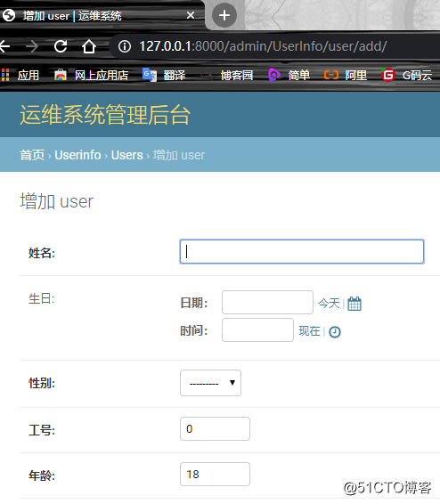Open the browser home icon
The width and height of the screenshot is (440, 504).
tap(89, 46)
